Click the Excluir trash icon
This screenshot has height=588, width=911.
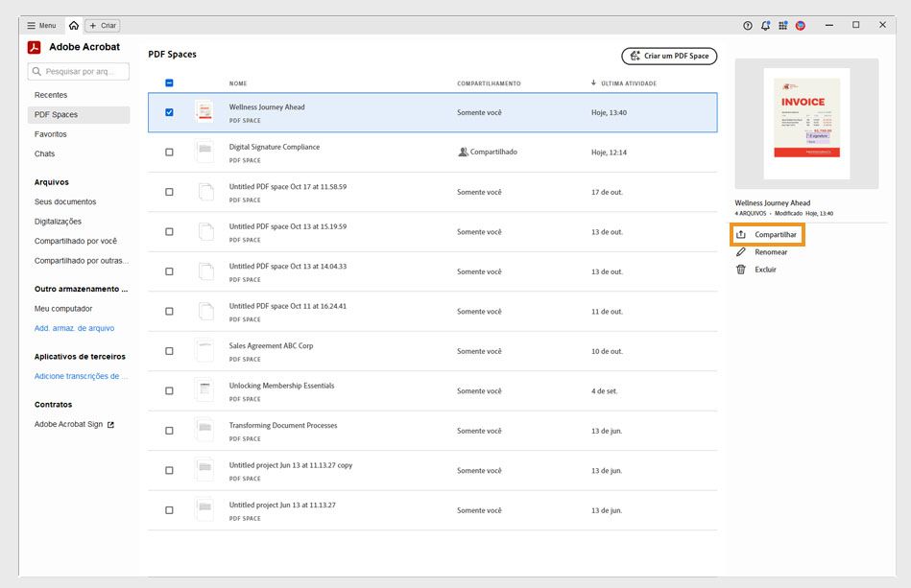pos(741,269)
